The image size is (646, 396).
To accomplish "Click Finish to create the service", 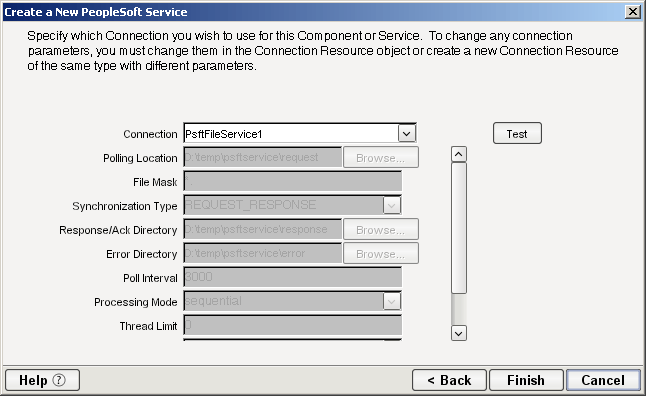I will click(x=526, y=380).
